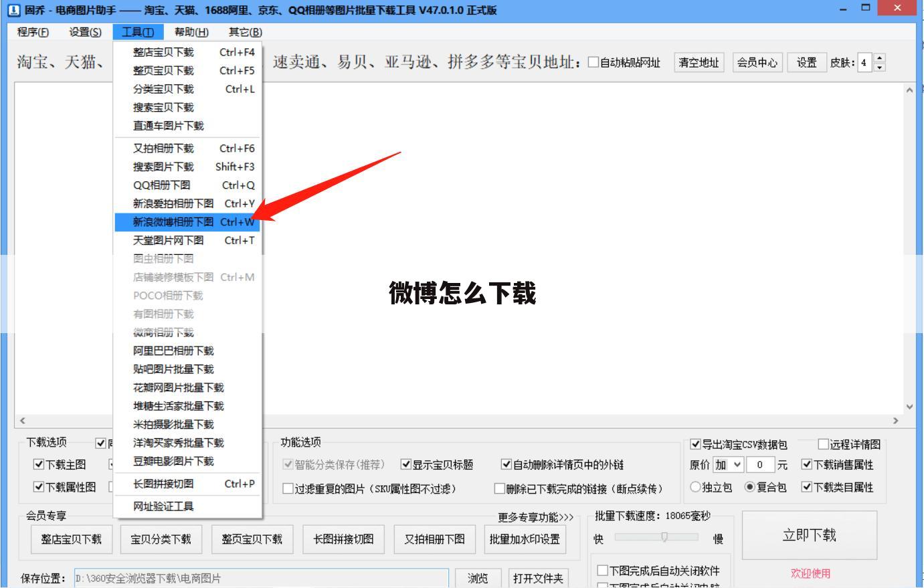Image resolution: width=924 pixels, height=588 pixels.
Task: Click right arrow of horizontal scrollbar
Action: (x=895, y=420)
